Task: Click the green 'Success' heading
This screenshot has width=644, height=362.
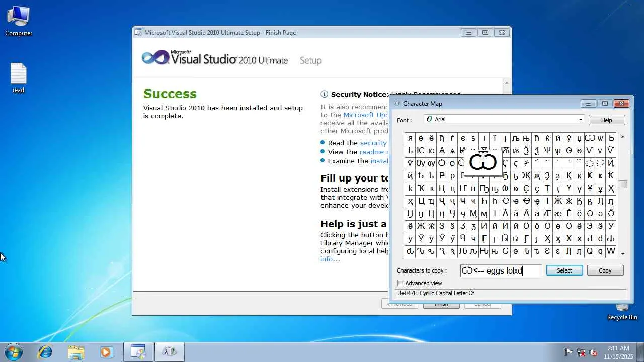Action: 170,94
